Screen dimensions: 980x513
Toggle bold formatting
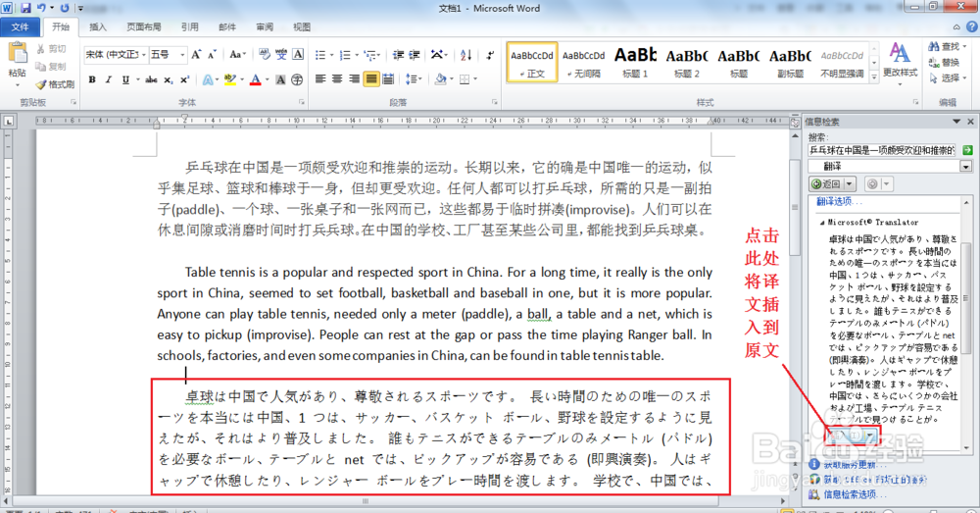(x=92, y=79)
